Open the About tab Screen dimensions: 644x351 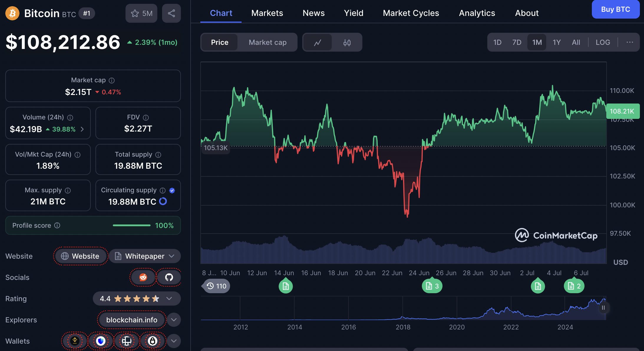527,13
